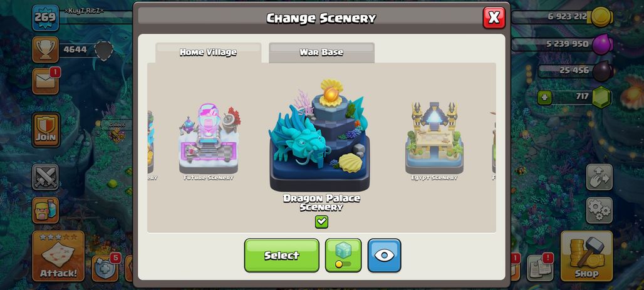Preview scenery with the eye button
The image size is (644, 290).
point(384,255)
